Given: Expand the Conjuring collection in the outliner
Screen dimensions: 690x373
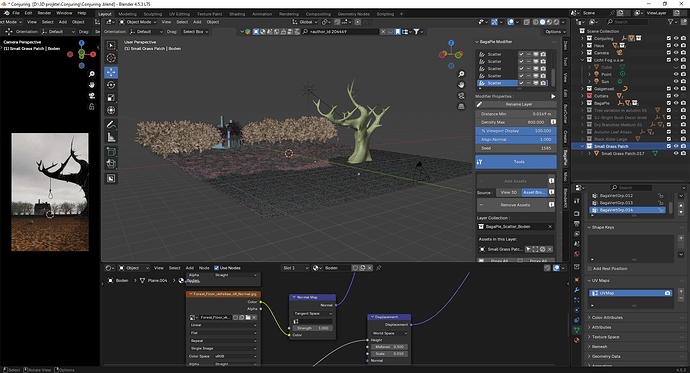Looking at the screenshot, I should 582,38.
